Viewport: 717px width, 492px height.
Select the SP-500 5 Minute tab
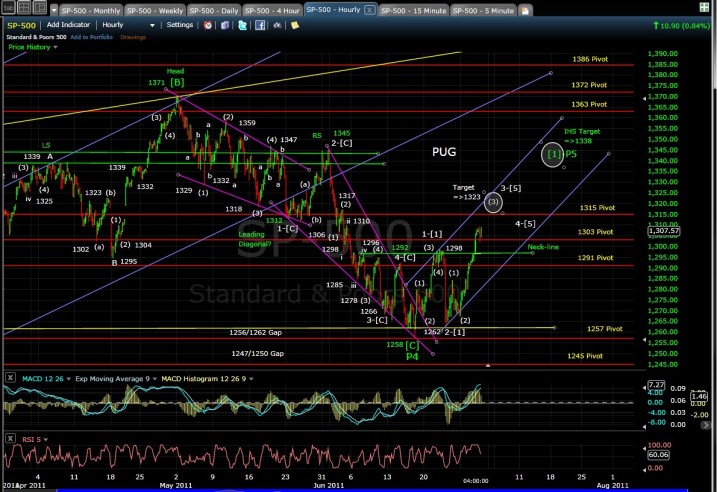(x=483, y=10)
